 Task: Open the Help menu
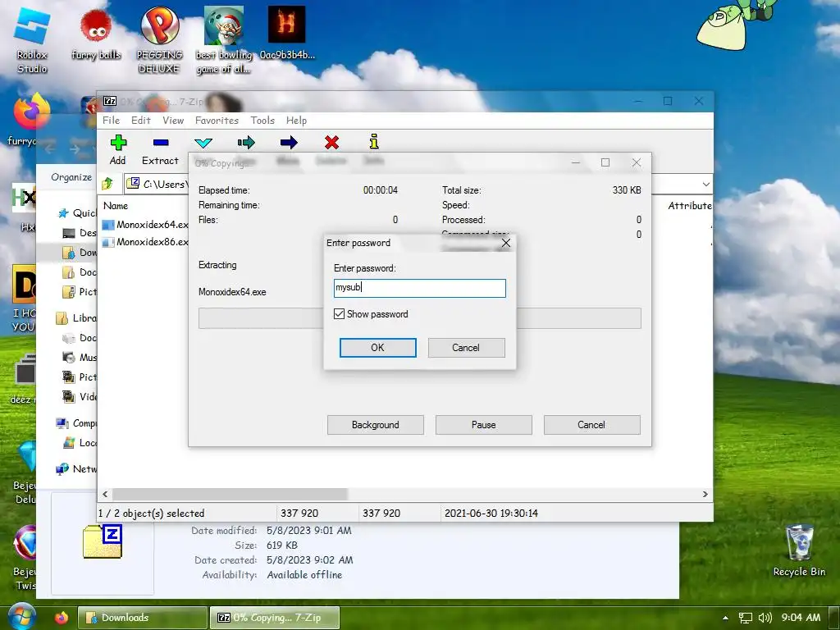point(296,121)
